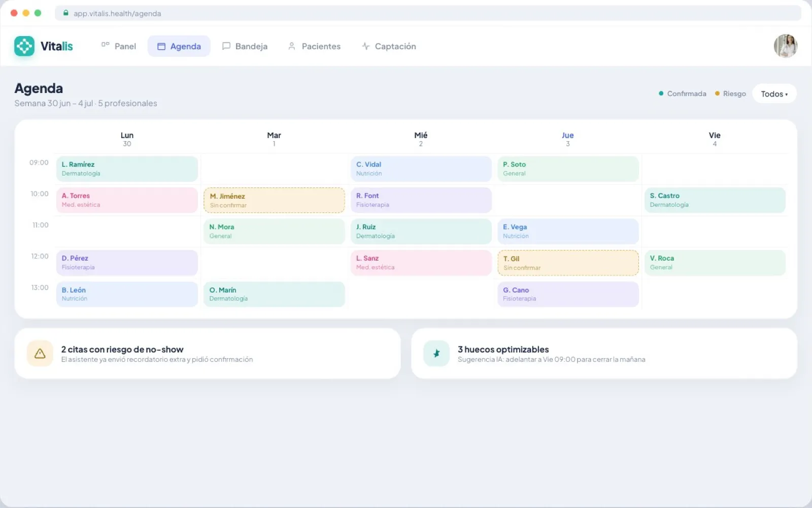The image size is (812, 508).
Task: Open B. León Nutrición appointment
Action: point(127,294)
